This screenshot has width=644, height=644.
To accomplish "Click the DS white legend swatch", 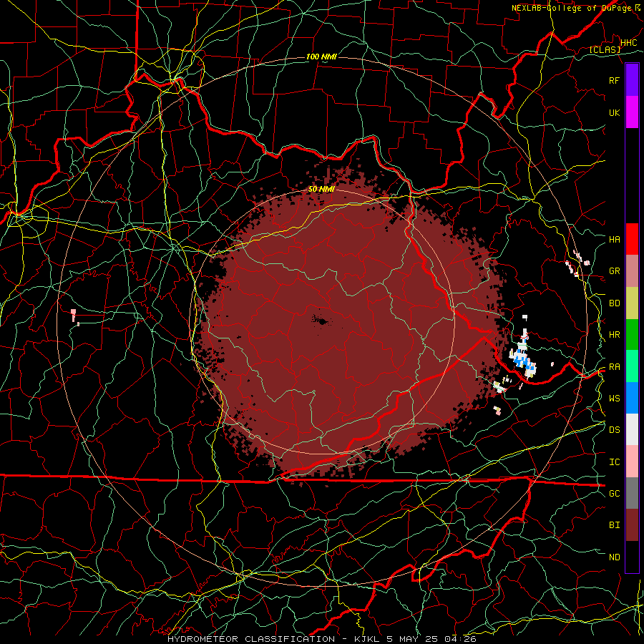I will point(632,429).
